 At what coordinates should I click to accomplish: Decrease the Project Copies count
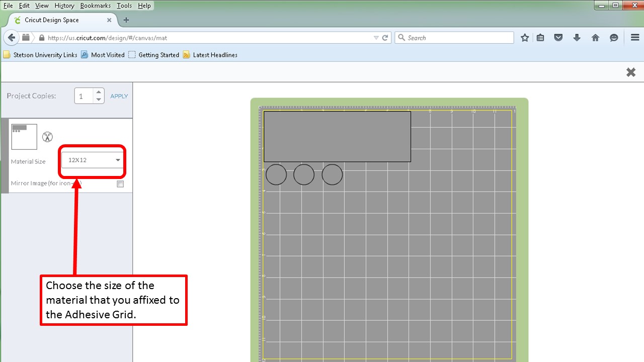pyautogui.click(x=99, y=100)
